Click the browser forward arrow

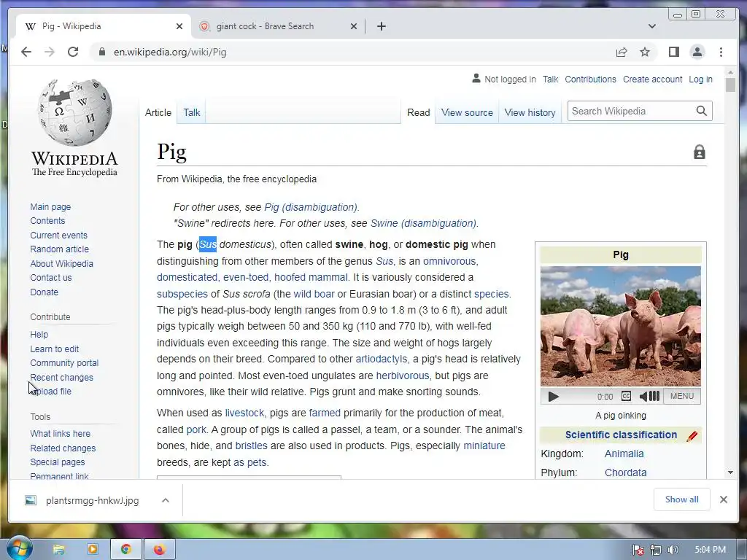pyautogui.click(x=50, y=52)
